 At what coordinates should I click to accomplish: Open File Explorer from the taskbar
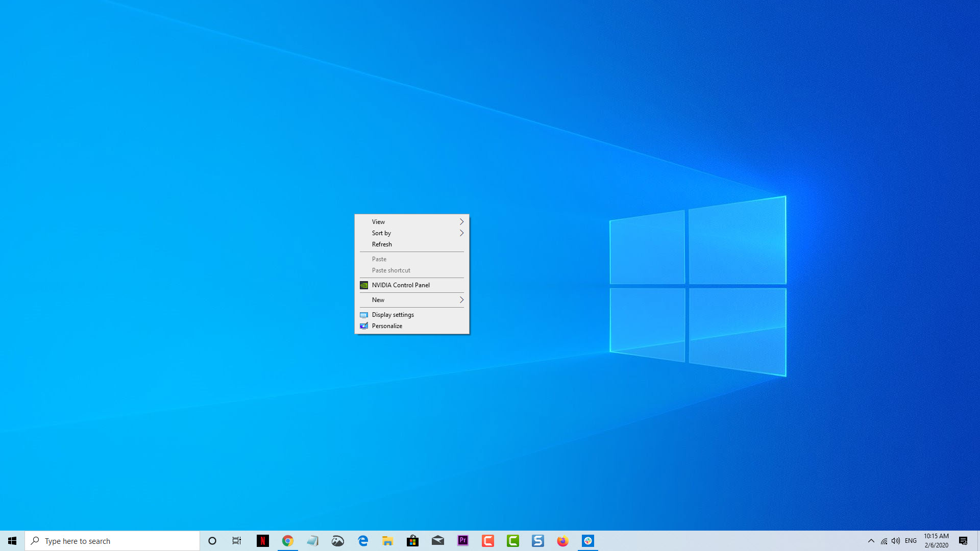(x=387, y=540)
